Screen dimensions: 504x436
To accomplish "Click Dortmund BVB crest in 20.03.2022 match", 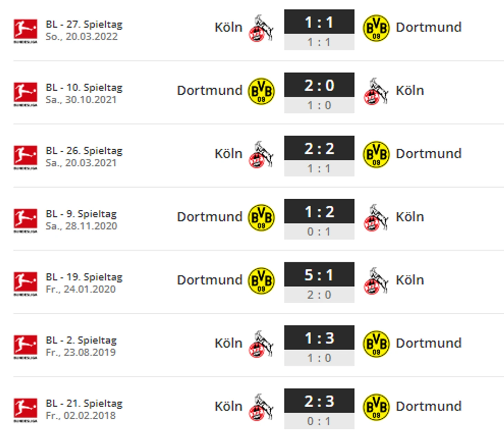I will (376, 28).
